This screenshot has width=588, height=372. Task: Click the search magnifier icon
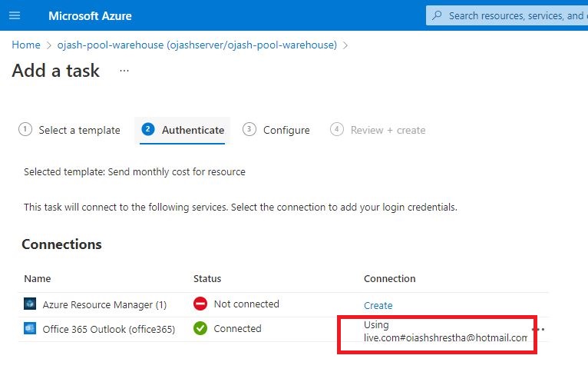[x=438, y=15]
